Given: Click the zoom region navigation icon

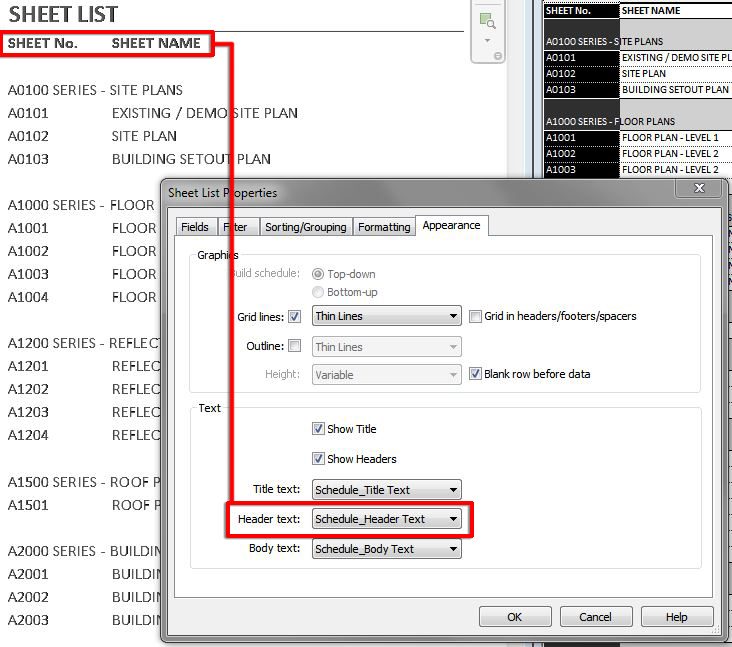Looking at the screenshot, I should pos(487,21).
